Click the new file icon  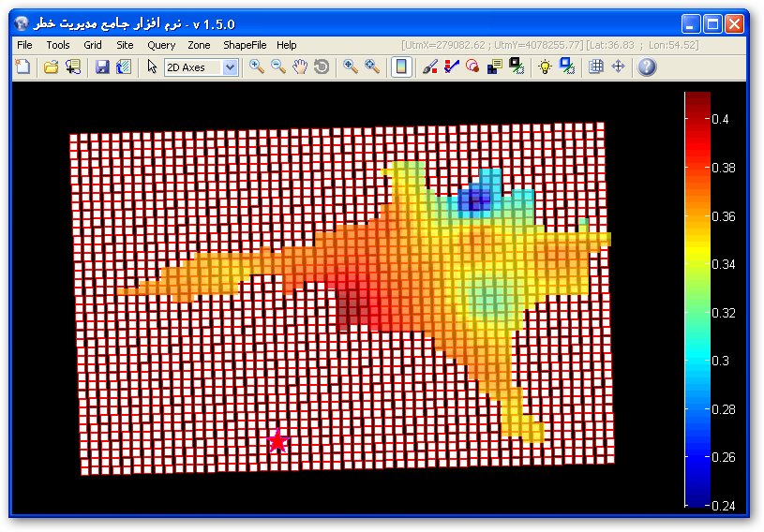coord(22,66)
